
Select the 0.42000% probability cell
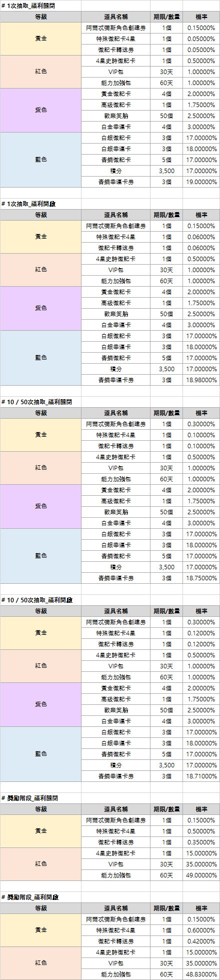click(x=201, y=941)
